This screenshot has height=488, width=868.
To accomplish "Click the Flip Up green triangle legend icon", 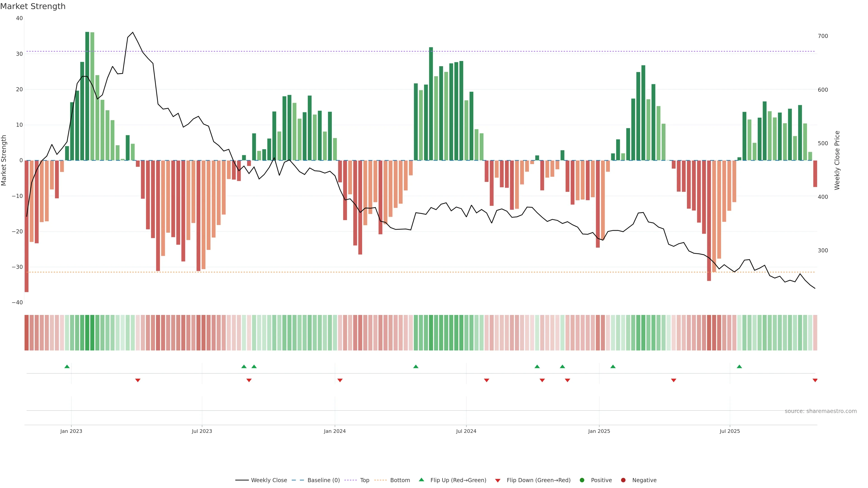I will click(x=421, y=480).
